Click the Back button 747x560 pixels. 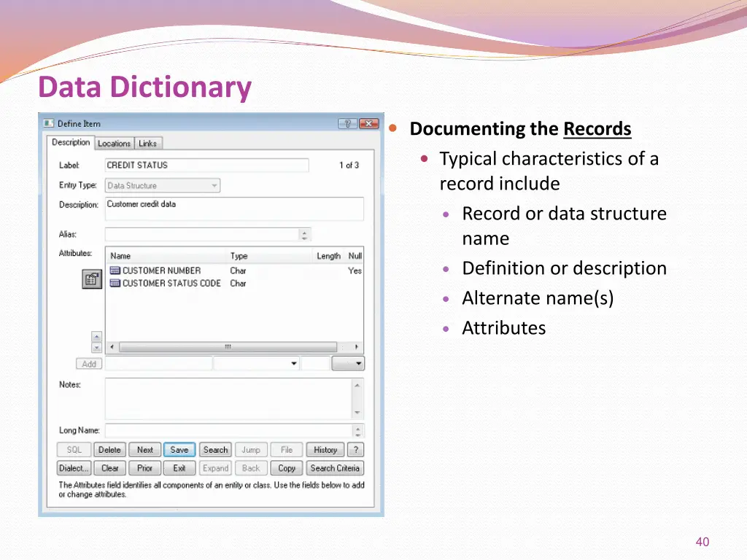point(251,468)
